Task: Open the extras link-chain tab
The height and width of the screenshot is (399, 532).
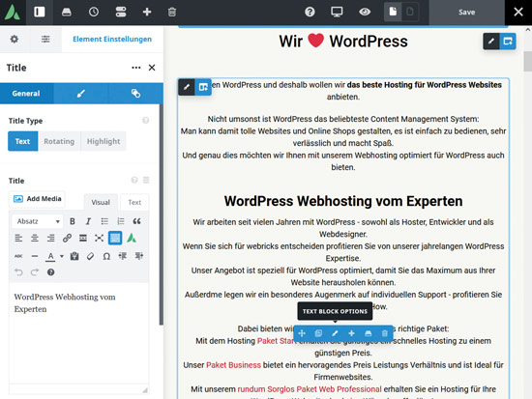Action: click(x=135, y=93)
